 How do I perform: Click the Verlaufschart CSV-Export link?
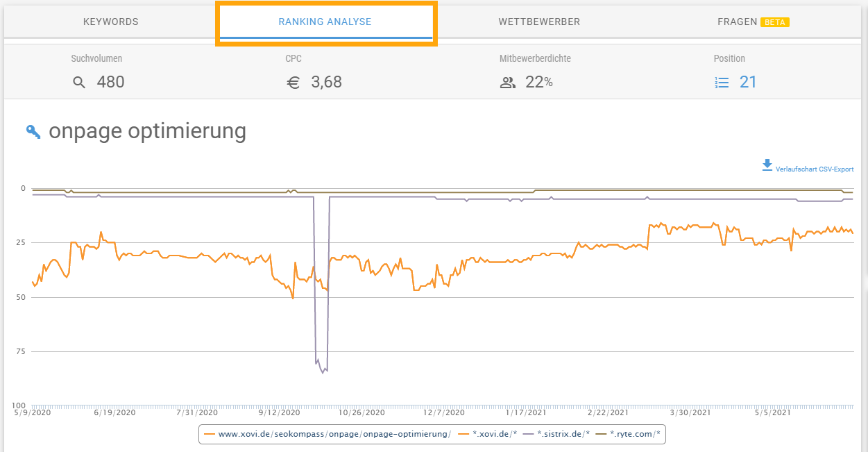tap(815, 169)
